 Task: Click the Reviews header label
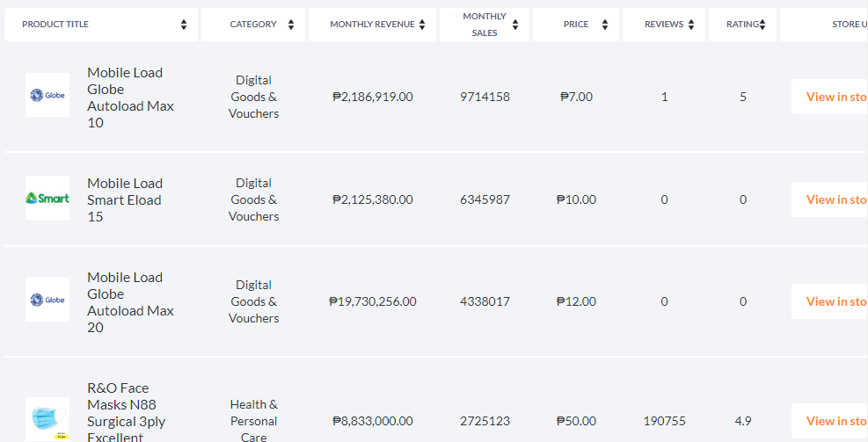click(664, 25)
